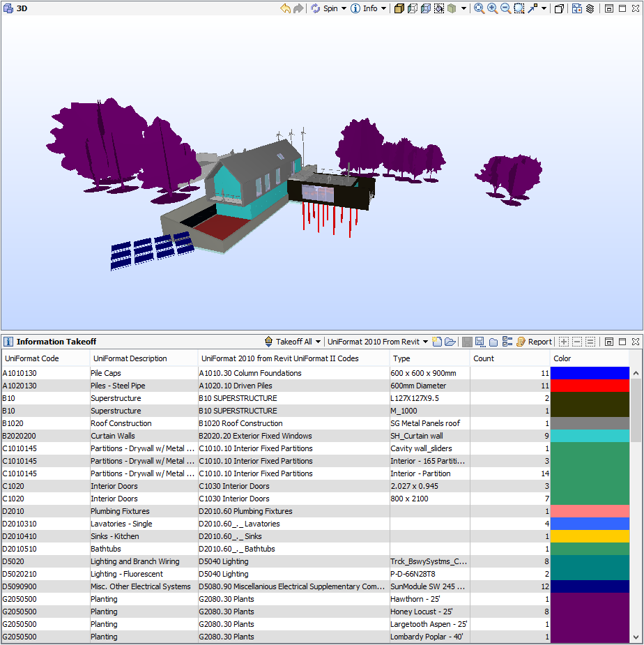Click the 3D view tab icon
The height and width of the screenshot is (645, 644).
coord(8,8)
